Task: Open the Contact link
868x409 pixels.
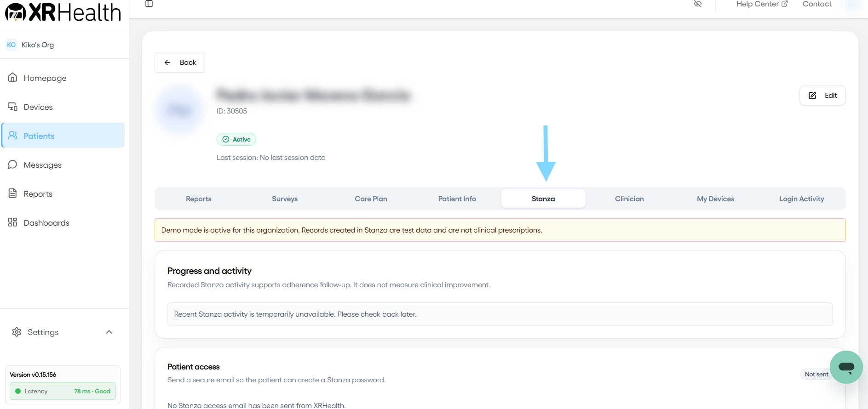Action: [817, 4]
